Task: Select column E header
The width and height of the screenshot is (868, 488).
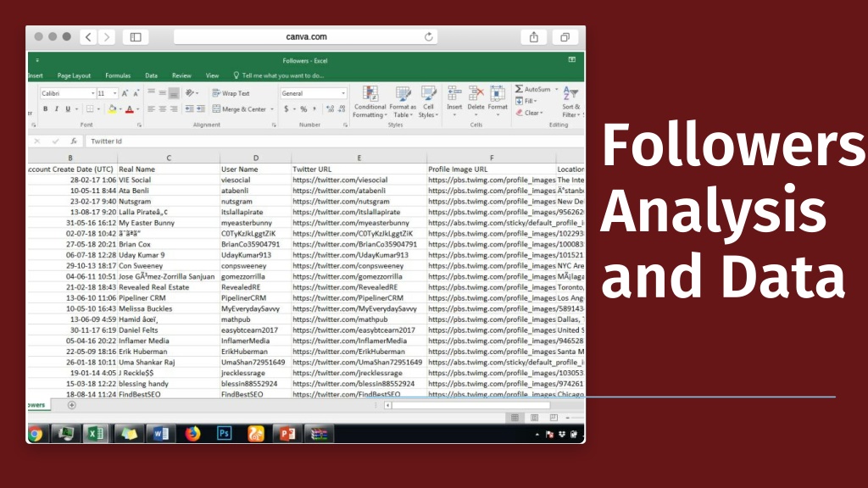Action: [359, 158]
